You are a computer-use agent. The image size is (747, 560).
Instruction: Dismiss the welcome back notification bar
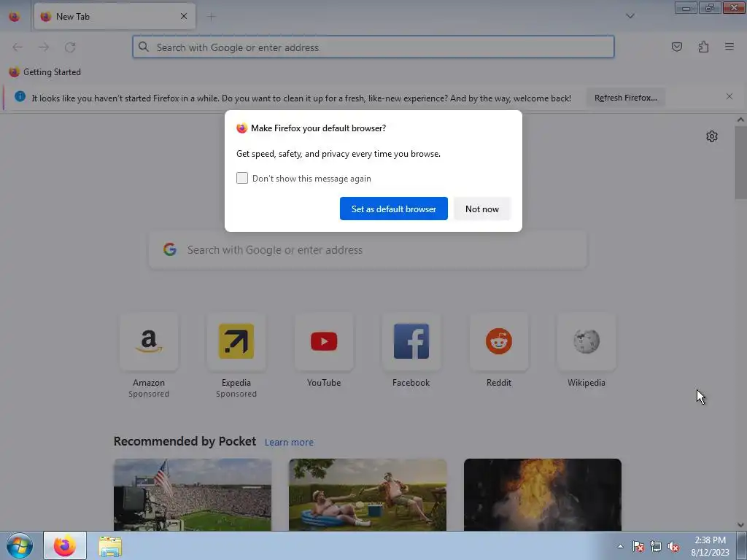[x=729, y=97]
